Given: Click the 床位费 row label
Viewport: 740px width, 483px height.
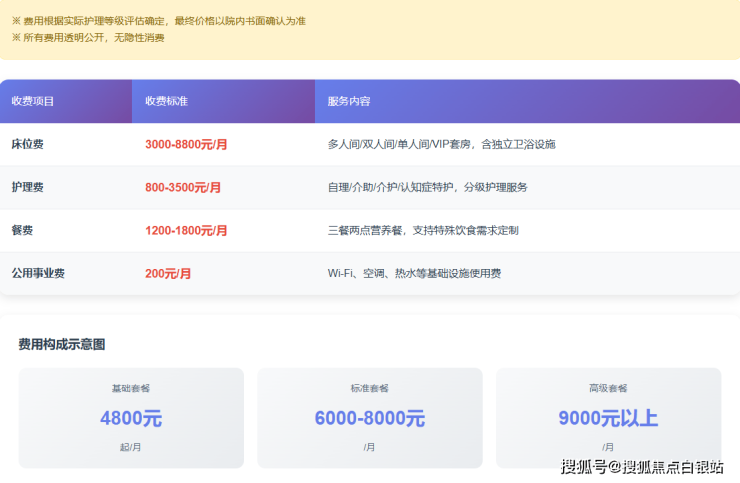Looking at the screenshot, I should click(x=27, y=144).
